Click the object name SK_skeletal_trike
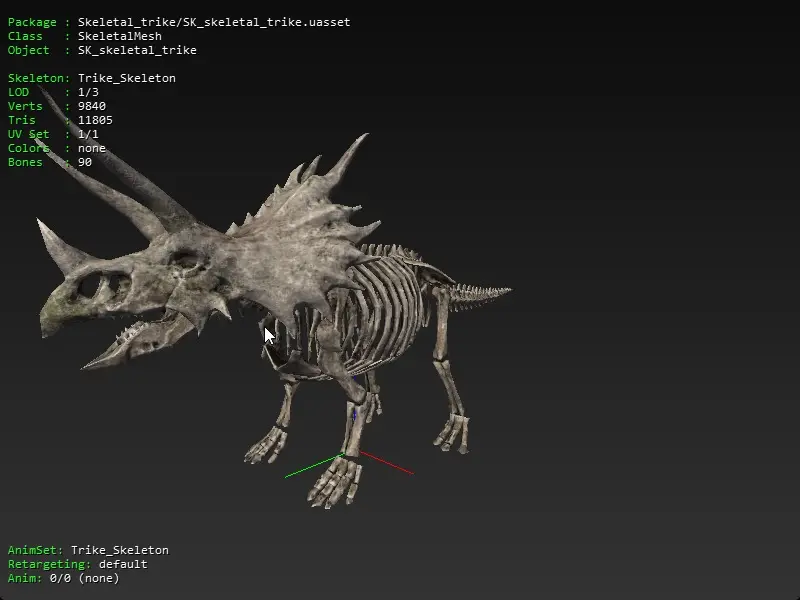 (x=137, y=51)
